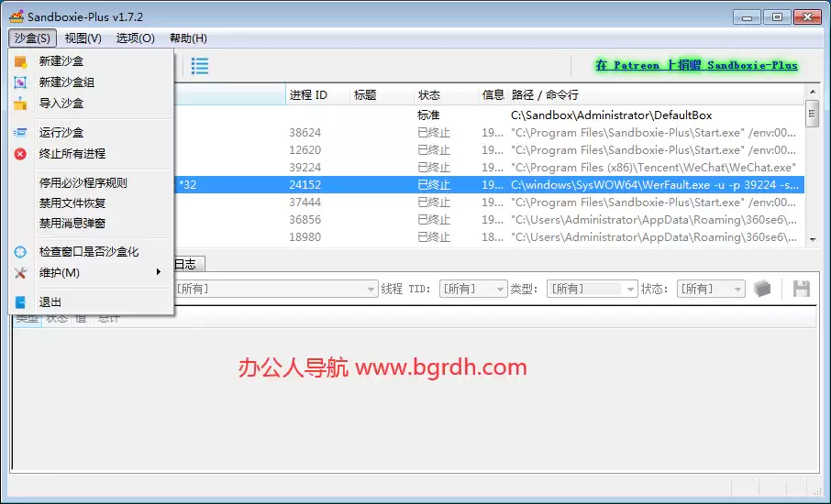Viewport: 831px width, 504px height.
Task: Sort by 信息 column header
Action: pos(493,95)
